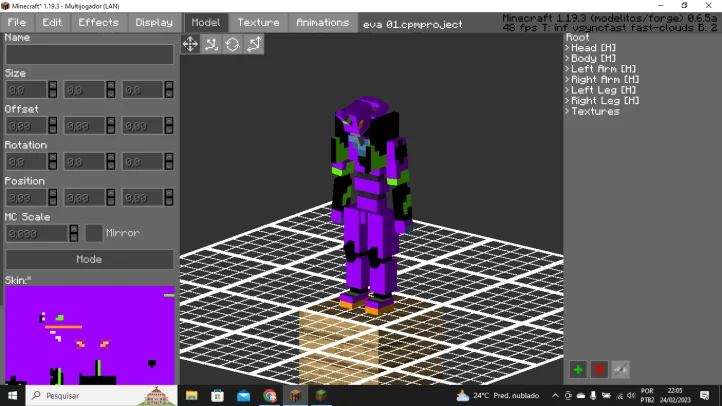Increase the first Size value with stepper

53,86
